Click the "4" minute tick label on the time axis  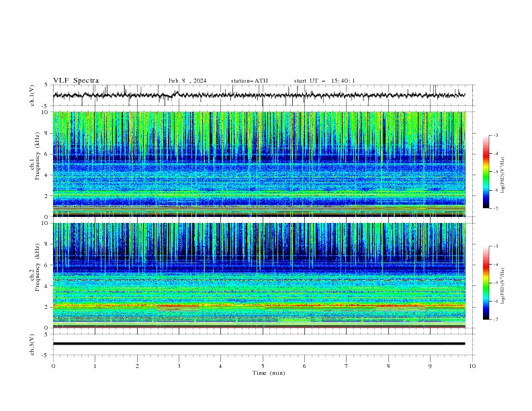pyautogui.click(x=220, y=366)
